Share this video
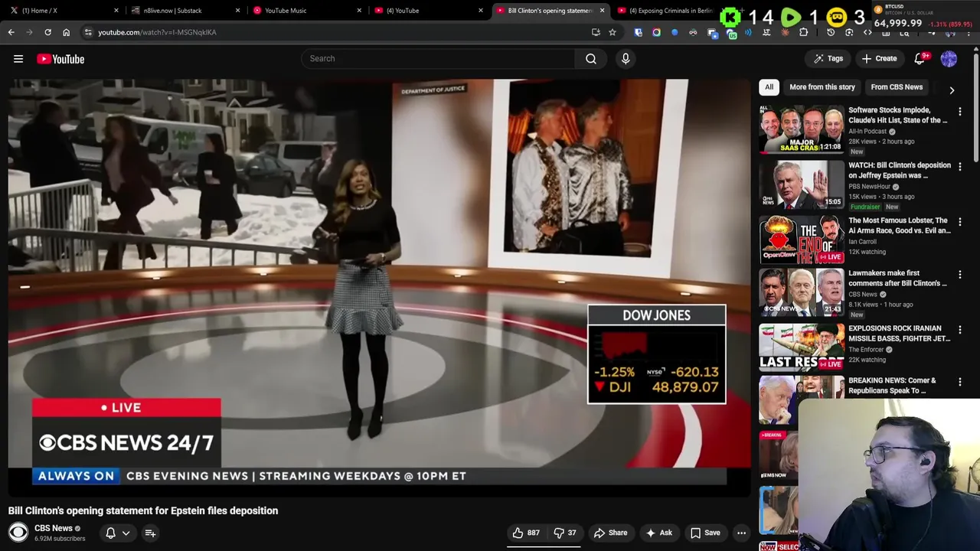The height and width of the screenshot is (551, 980). (611, 533)
